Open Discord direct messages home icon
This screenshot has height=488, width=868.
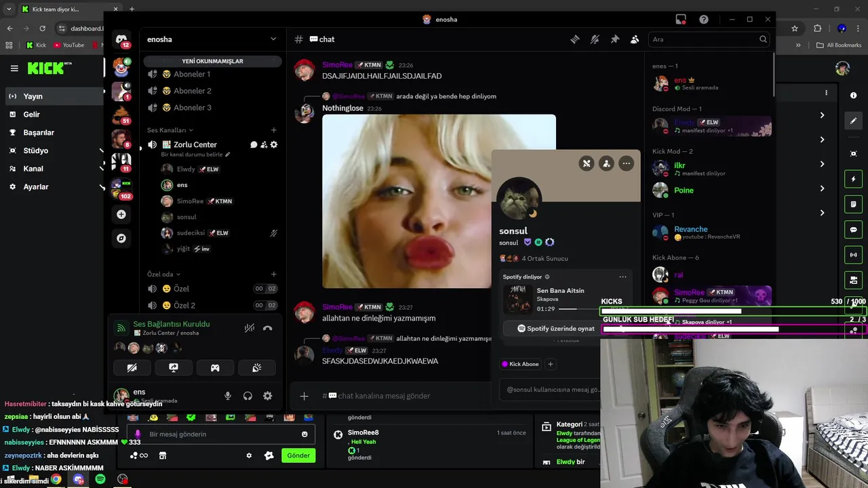pos(121,40)
